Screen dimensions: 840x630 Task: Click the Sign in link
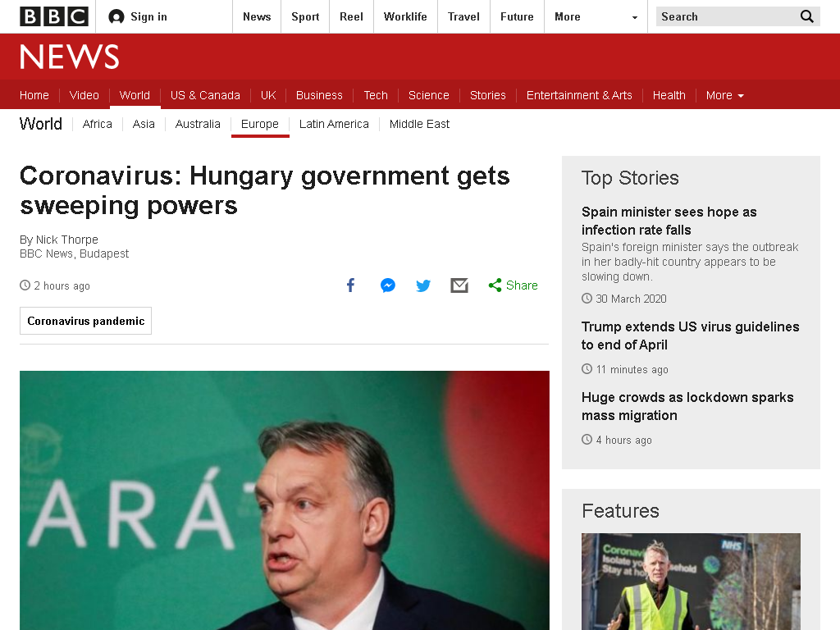pyautogui.click(x=149, y=17)
